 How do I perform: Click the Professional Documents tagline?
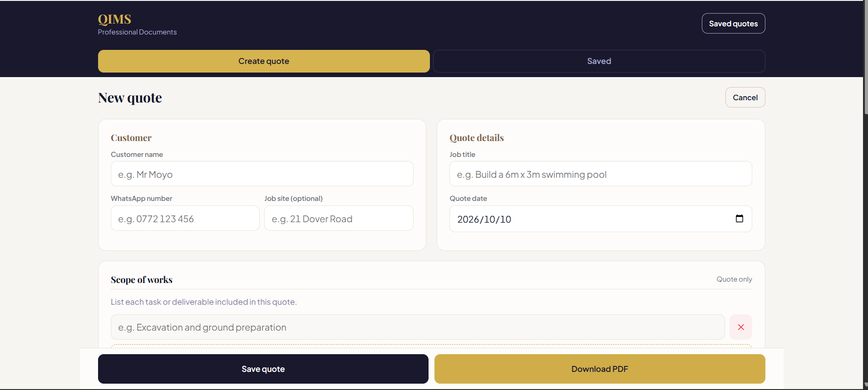[137, 32]
